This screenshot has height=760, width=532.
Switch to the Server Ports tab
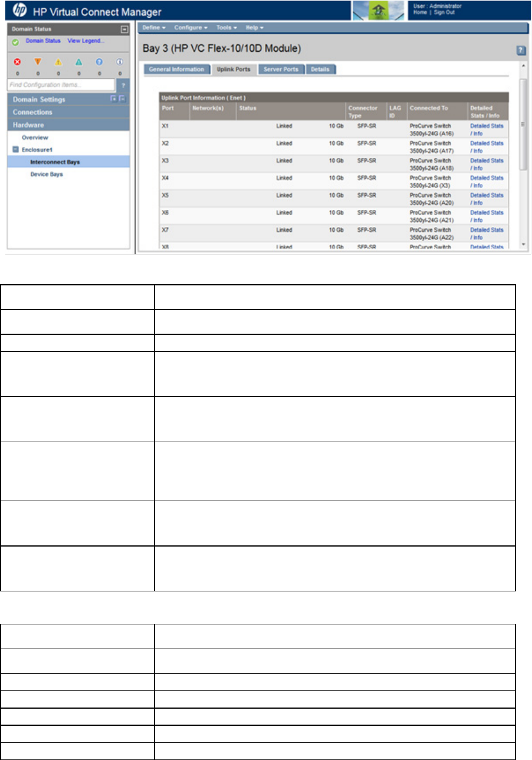[281, 69]
